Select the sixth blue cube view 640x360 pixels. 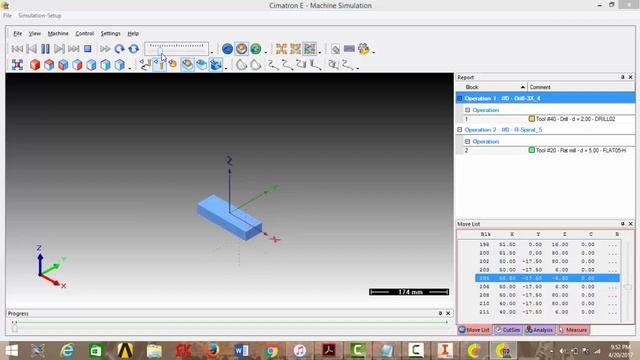pos(105,65)
